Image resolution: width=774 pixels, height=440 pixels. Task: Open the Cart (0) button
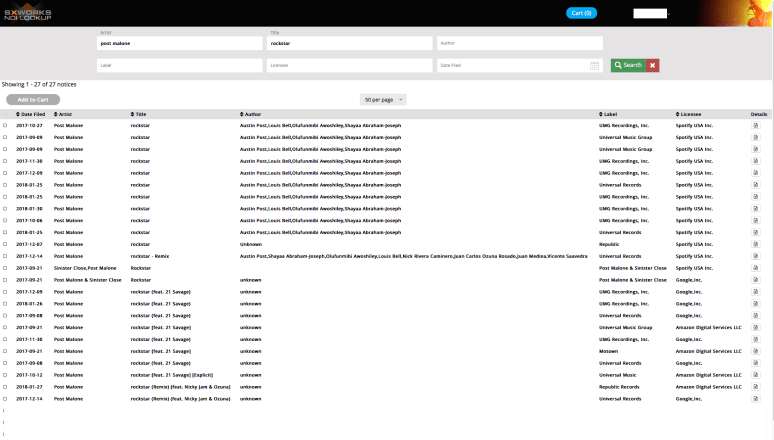click(x=581, y=13)
